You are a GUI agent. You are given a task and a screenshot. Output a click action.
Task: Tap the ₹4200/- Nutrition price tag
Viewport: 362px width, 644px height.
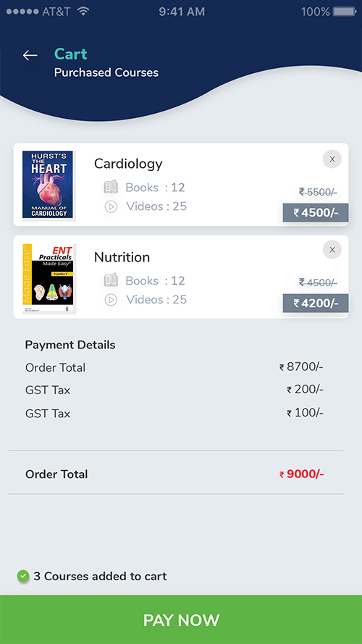316,303
